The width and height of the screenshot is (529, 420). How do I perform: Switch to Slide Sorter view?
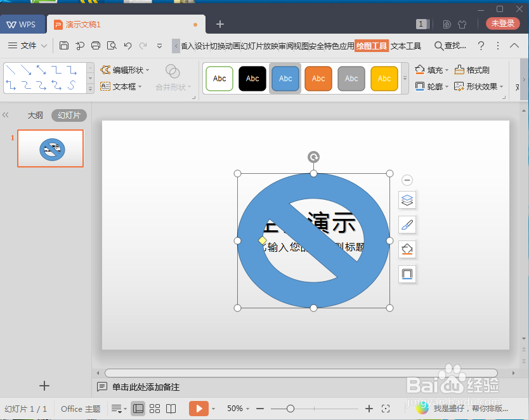[155, 409]
